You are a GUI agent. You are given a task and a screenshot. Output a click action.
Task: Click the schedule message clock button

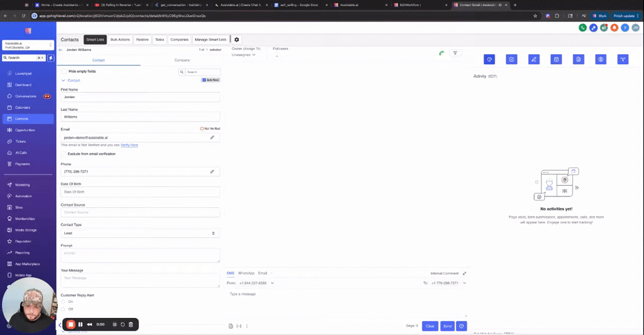pos(462,326)
